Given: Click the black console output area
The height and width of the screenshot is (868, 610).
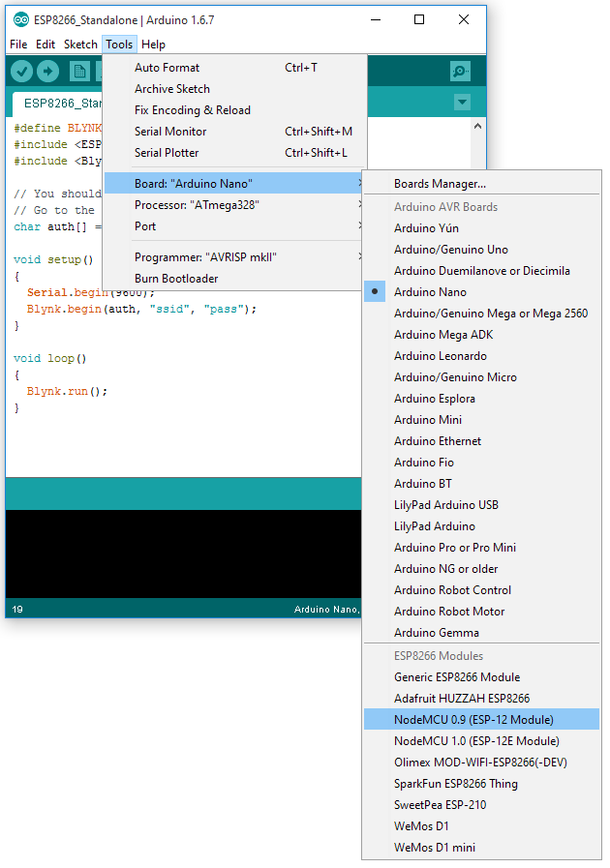Looking at the screenshot, I should click(x=183, y=554).
